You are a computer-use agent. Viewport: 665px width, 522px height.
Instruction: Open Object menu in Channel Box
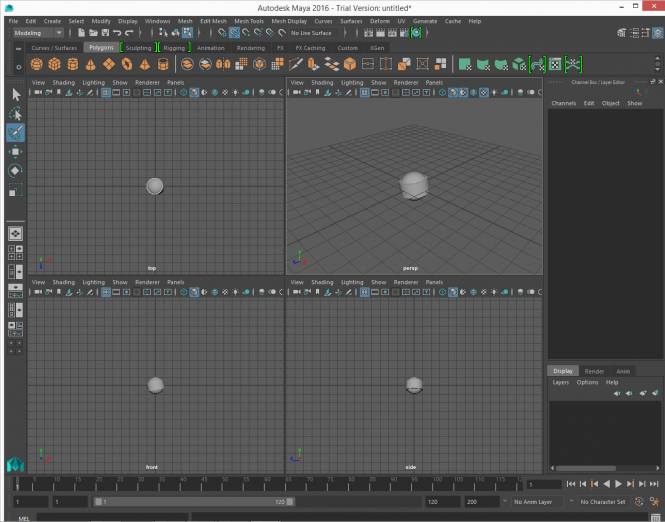pyautogui.click(x=610, y=103)
